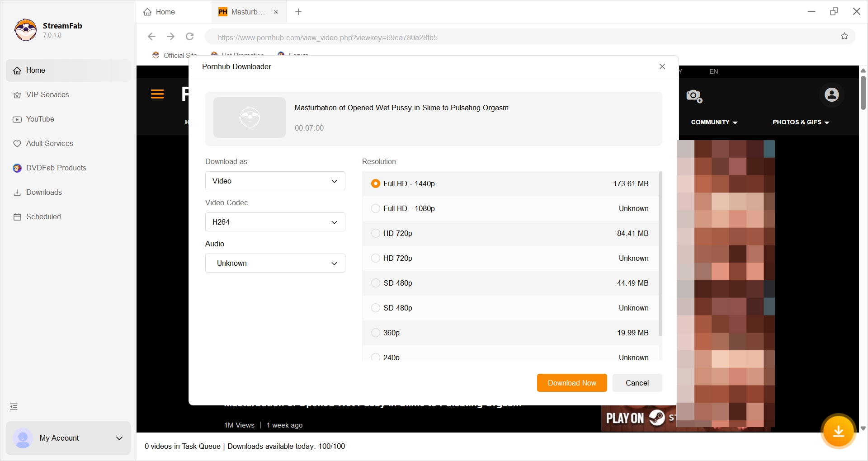Open DVDFab Products
Viewport: 868px width, 461px height.
pos(56,168)
